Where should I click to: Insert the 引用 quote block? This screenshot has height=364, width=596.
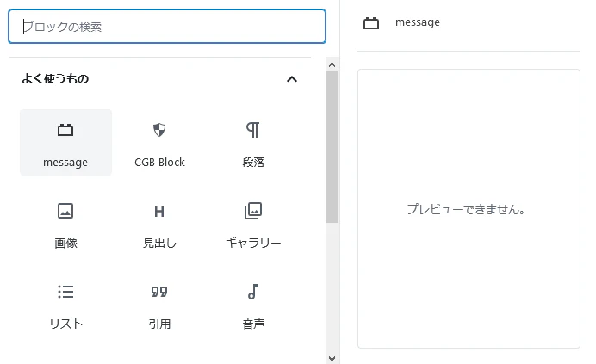159,305
